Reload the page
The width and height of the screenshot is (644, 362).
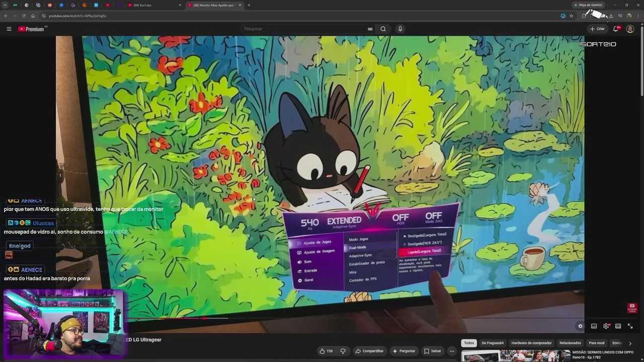pos(24,16)
